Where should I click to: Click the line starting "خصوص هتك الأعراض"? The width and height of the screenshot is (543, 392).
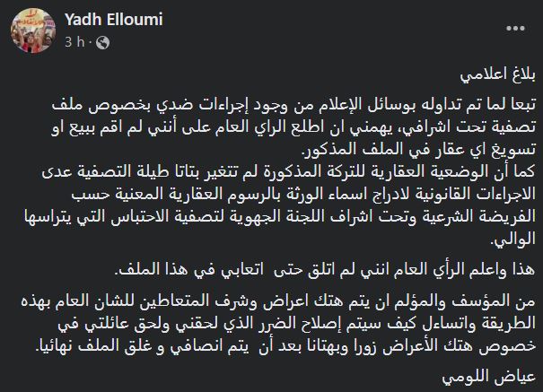(x=285, y=345)
